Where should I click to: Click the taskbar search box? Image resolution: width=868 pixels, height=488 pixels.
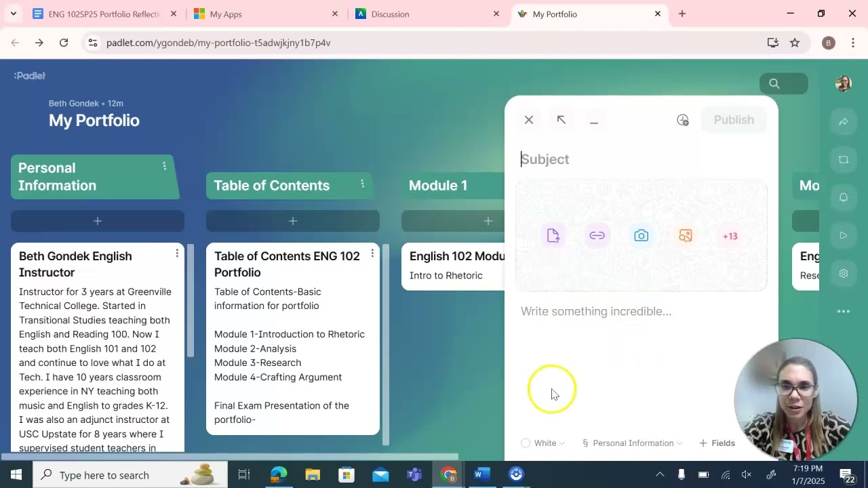(x=130, y=474)
